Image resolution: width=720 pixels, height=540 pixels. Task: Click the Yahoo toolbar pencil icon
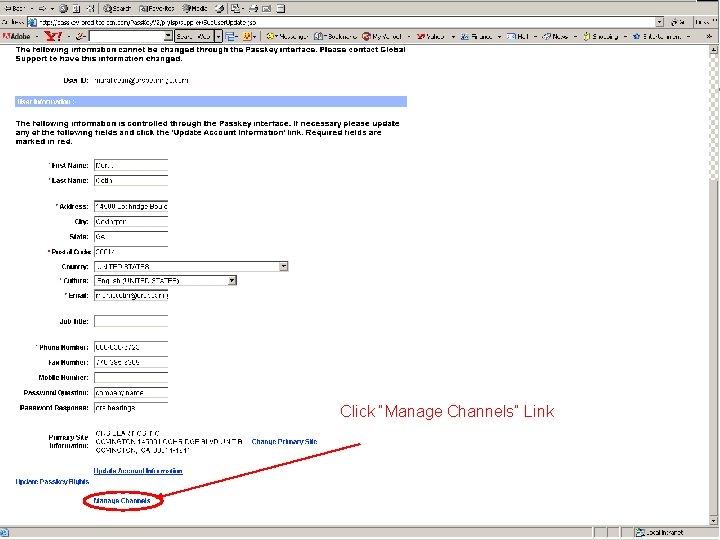pos(79,36)
